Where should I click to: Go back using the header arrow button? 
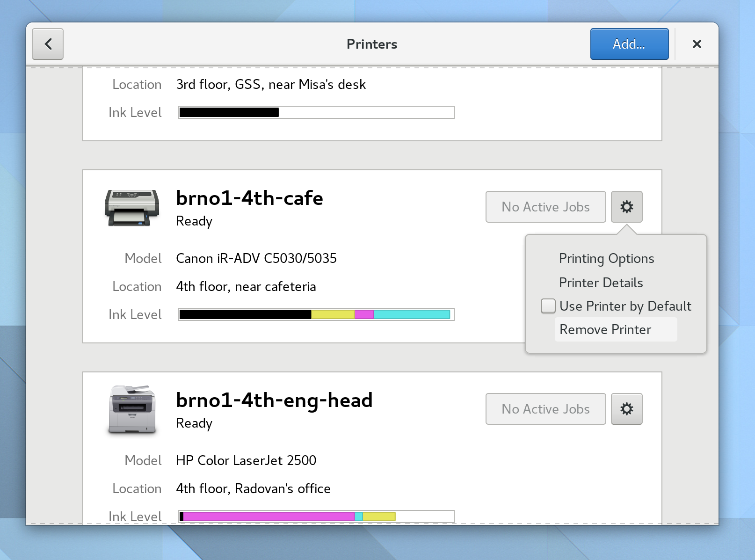pos(48,44)
